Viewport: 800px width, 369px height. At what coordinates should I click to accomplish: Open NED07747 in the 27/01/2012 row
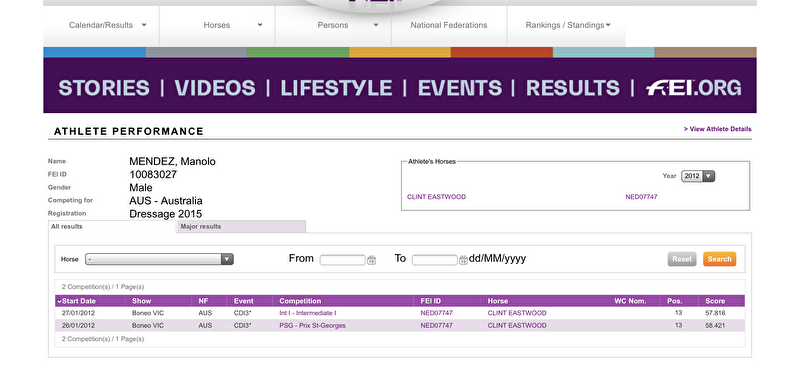[x=436, y=313]
